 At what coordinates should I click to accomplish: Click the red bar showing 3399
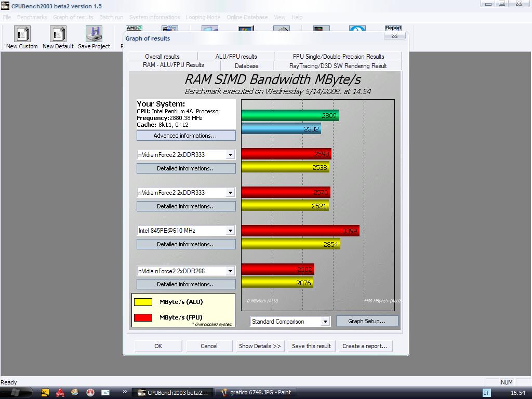[300, 231]
